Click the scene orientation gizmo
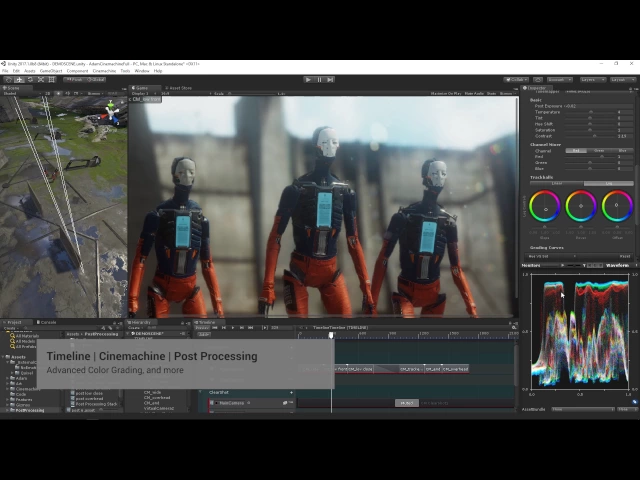 pyautogui.click(x=111, y=112)
